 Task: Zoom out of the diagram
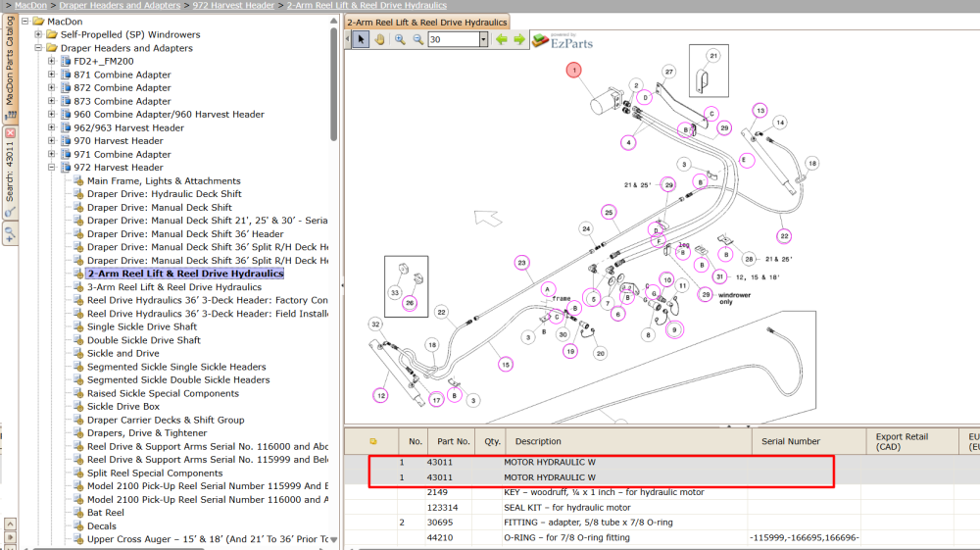click(x=418, y=39)
